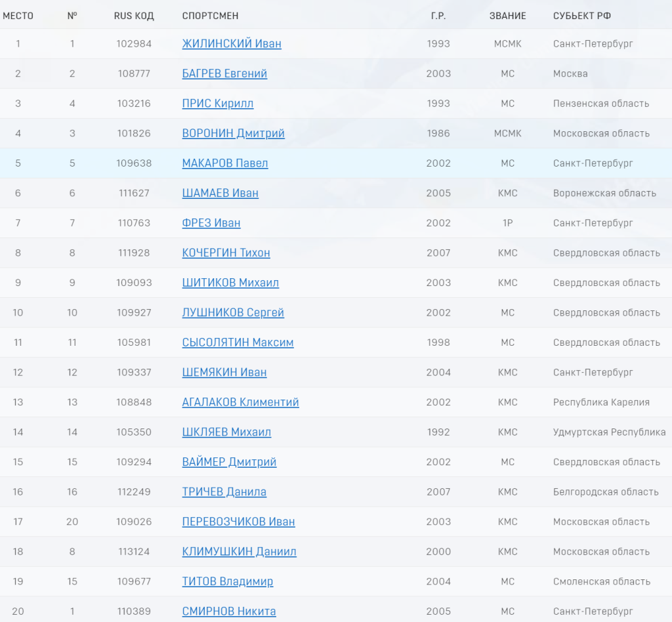
Task: Click the ШИТИКОВ Михаил link
Action: coord(230,283)
